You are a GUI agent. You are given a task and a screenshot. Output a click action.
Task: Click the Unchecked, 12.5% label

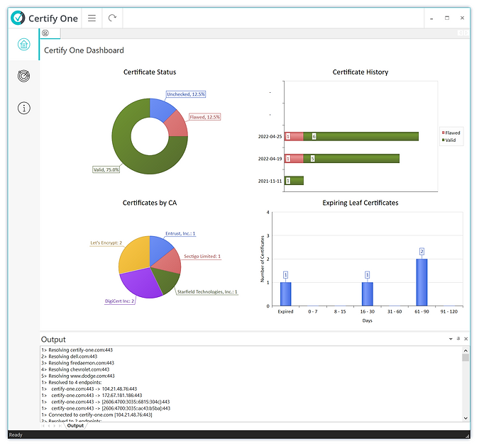point(186,94)
